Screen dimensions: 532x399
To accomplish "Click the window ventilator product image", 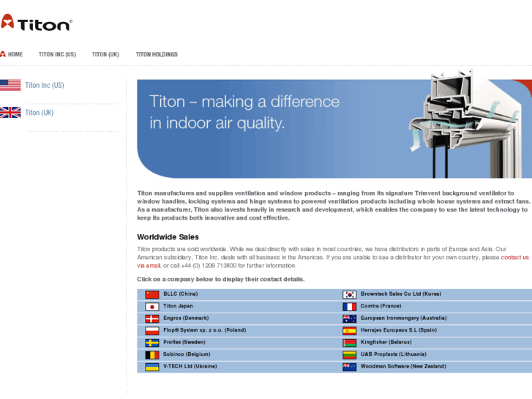I will click(x=465, y=124).
